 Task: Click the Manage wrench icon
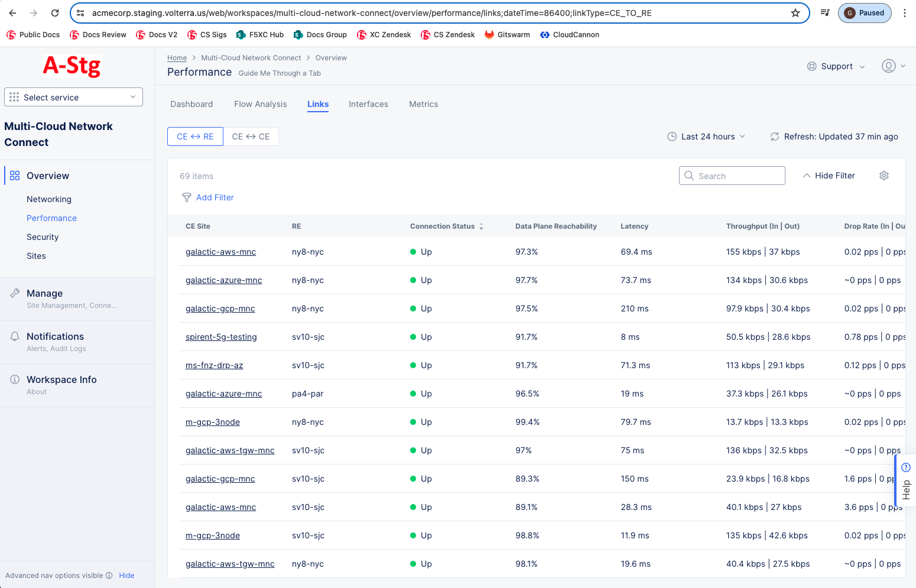14,293
